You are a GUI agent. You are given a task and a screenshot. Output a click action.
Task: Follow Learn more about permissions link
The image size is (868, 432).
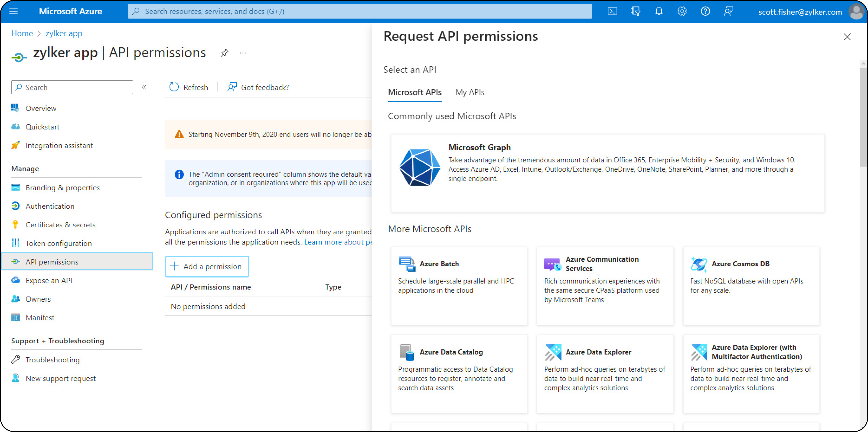[x=338, y=242]
